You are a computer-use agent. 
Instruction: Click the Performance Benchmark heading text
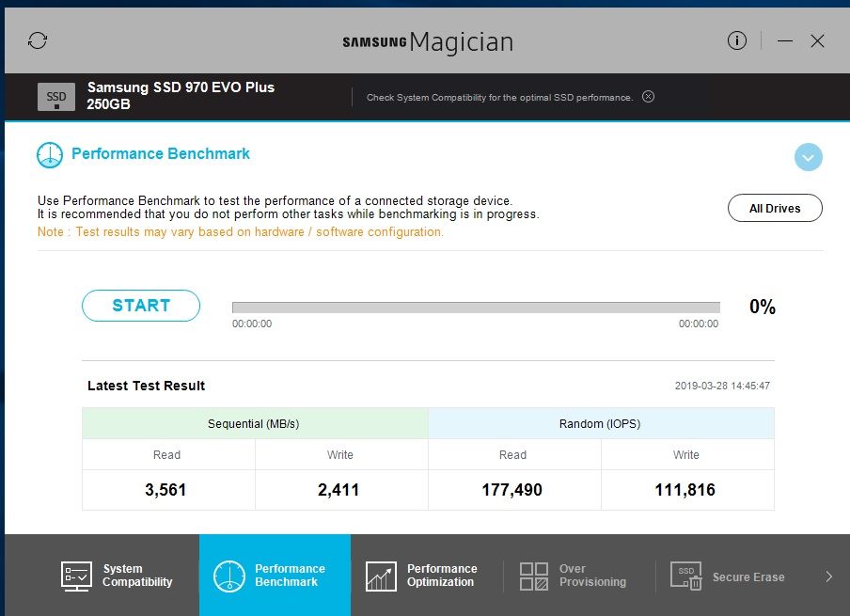(x=161, y=154)
